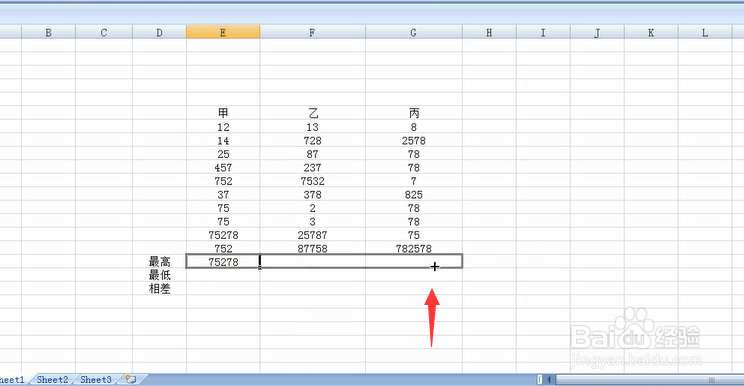Select cell containing 25
This screenshot has width=744, height=386.
click(x=223, y=154)
